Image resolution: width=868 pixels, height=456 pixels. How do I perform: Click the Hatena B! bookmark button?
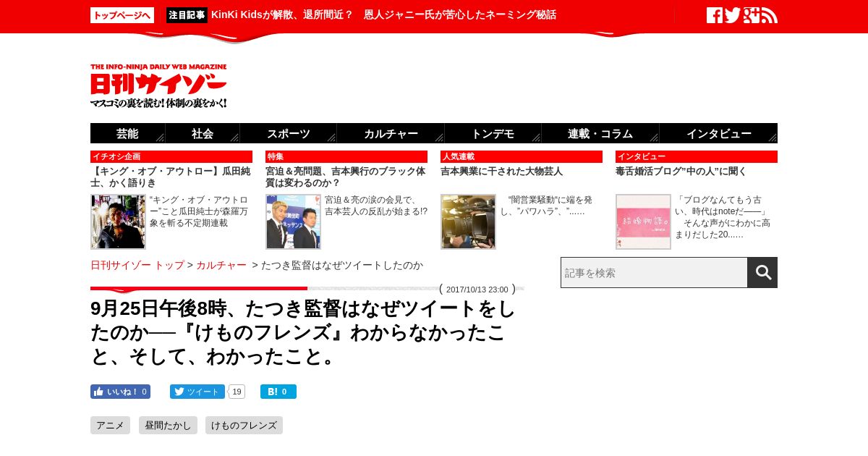(x=278, y=392)
